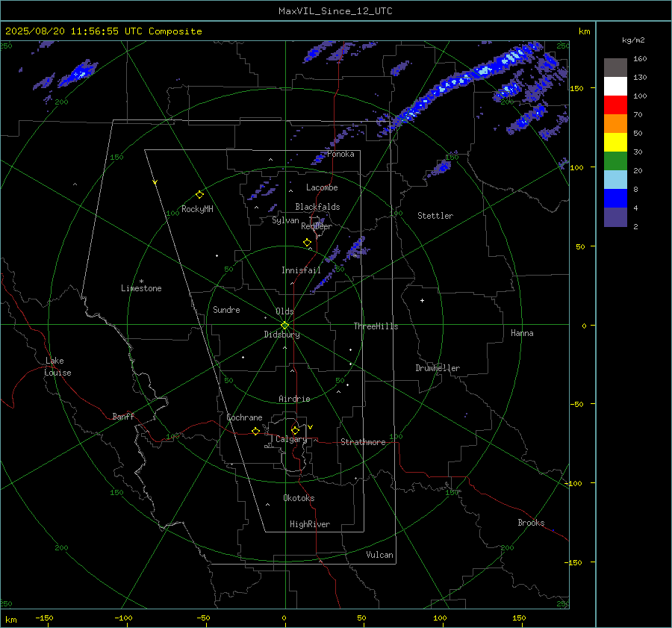Click the yellow diamond marker at Calgary
Viewport: 672px width, 628px height.
pos(295,430)
